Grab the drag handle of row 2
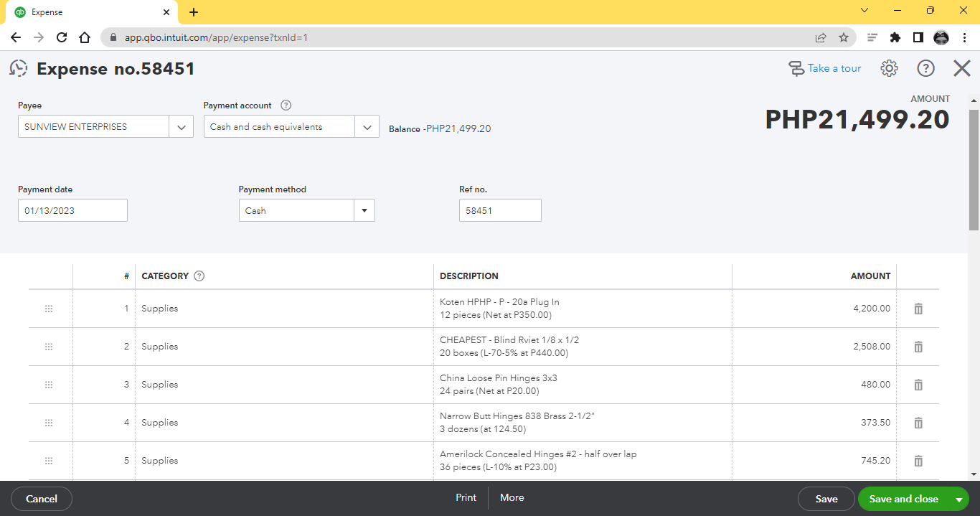Screen dimensions: 980x516 pyautogui.click(x=49, y=347)
